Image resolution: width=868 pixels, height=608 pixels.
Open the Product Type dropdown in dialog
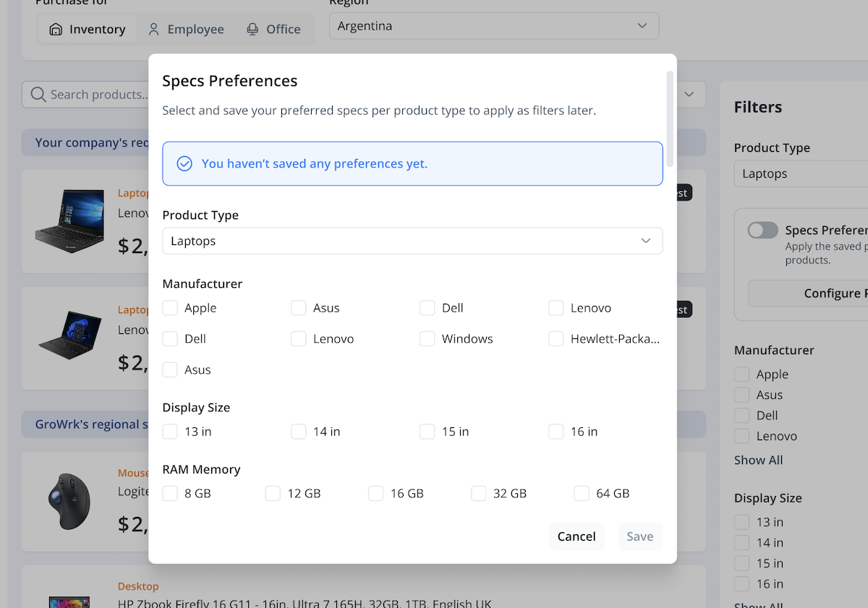click(x=412, y=241)
